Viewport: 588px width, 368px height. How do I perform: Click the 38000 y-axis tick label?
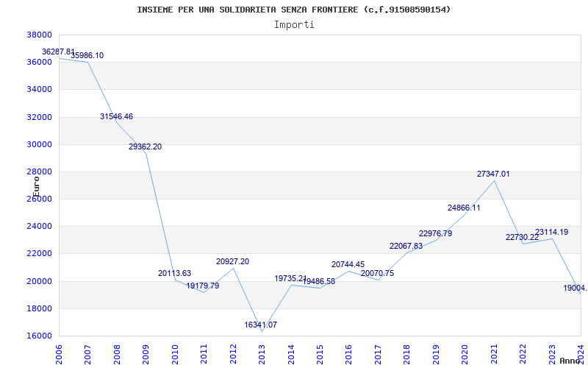tap(39, 35)
